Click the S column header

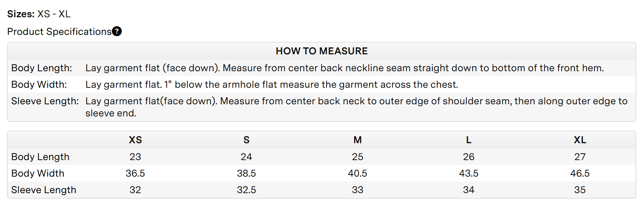click(246, 140)
